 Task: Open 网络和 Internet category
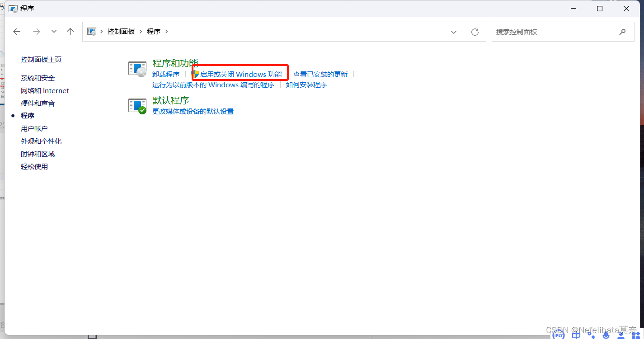45,90
